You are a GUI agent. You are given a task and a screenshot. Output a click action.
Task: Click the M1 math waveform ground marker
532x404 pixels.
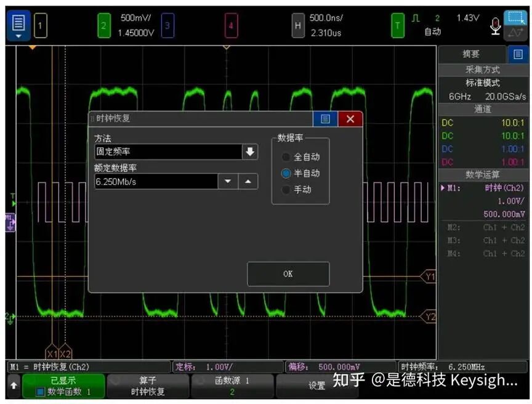10,222
